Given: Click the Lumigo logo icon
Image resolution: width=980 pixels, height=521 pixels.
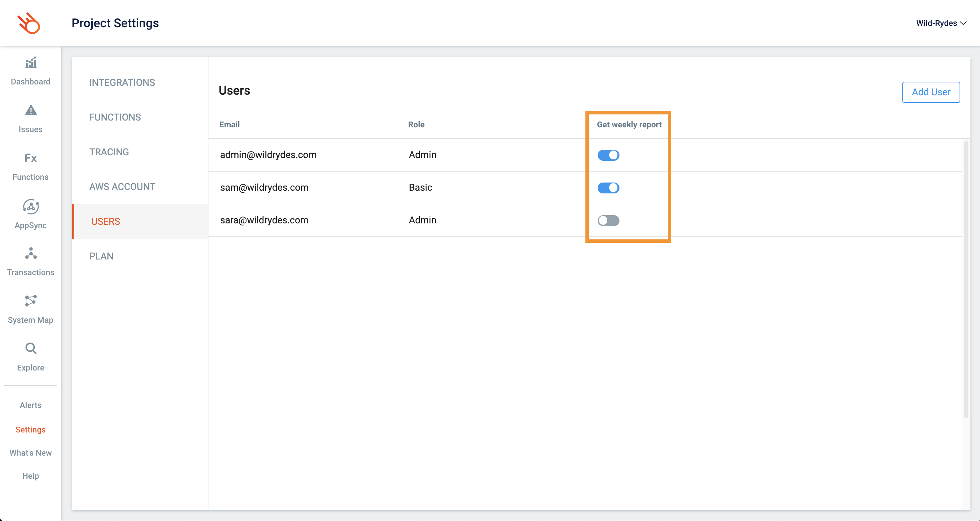Looking at the screenshot, I should pos(29,23).
